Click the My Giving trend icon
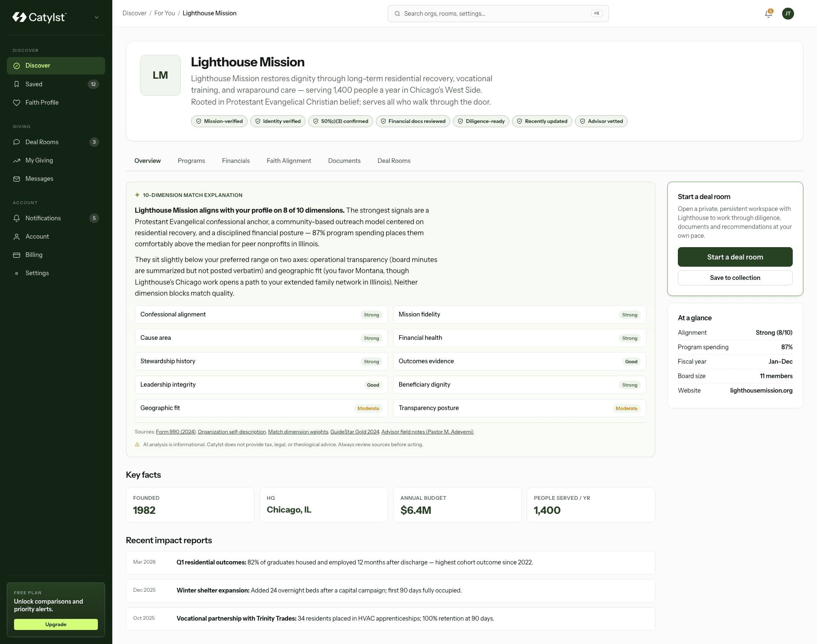The image size is (817, 644). (17, 160)
